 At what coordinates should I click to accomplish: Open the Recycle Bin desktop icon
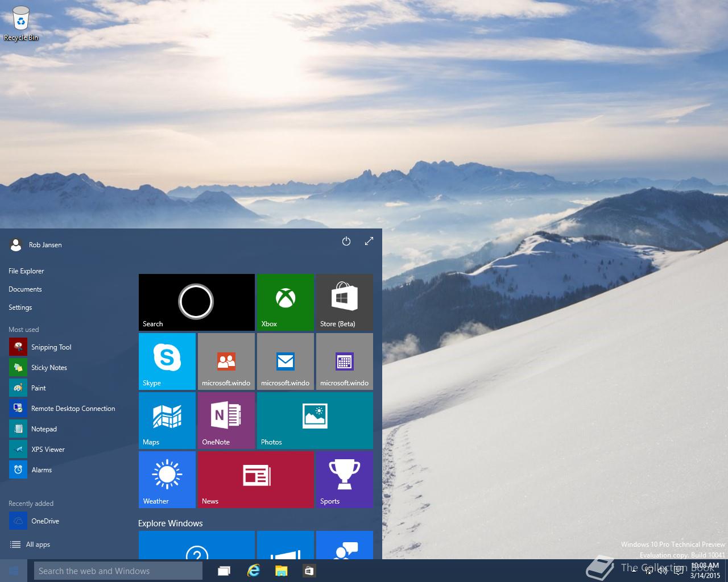[x=21, y=24]
